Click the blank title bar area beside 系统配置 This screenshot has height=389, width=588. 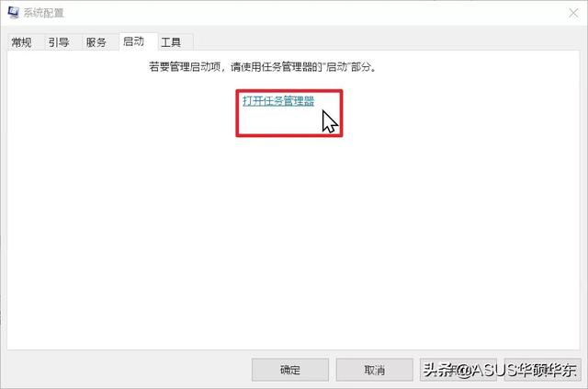315,13
